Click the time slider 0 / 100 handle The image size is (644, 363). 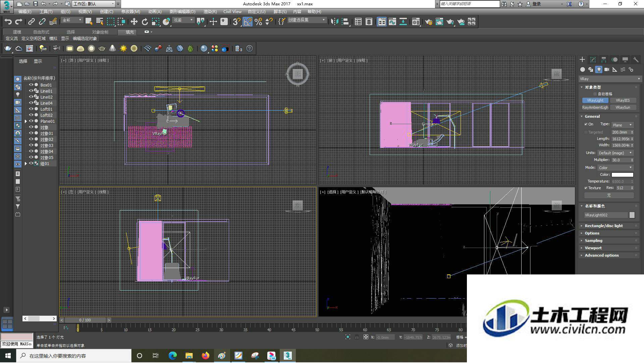click(85, 320)
